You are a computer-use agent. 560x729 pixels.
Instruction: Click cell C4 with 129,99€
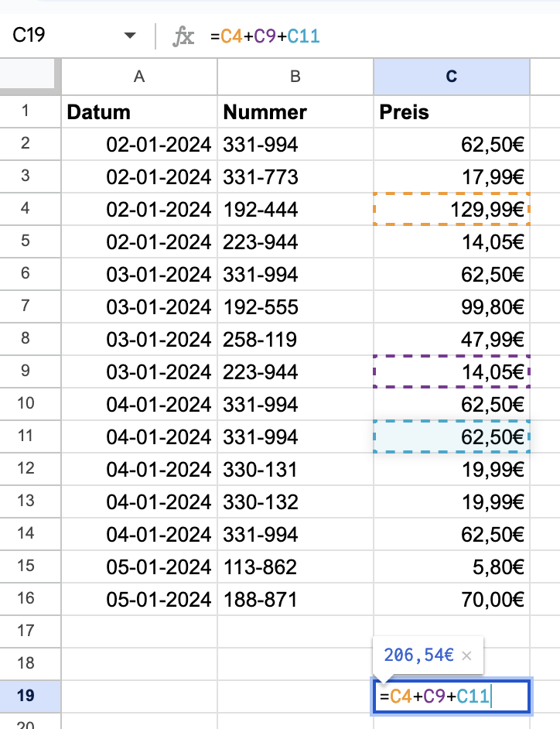point(451,209)
